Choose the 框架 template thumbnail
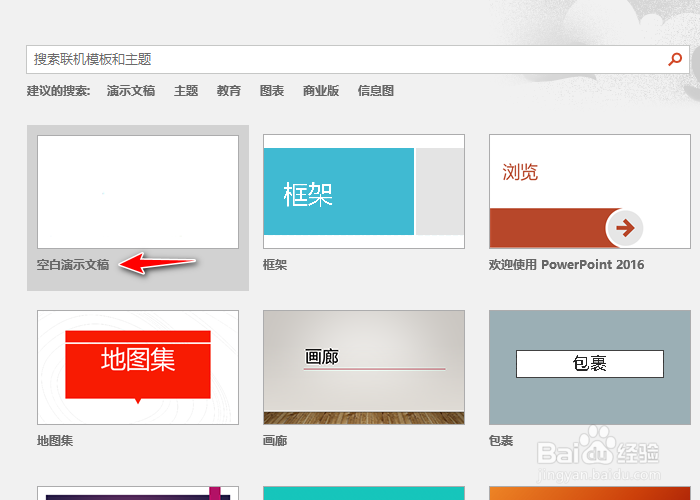Viewport: 700px width, 500px height. (364, 192)
